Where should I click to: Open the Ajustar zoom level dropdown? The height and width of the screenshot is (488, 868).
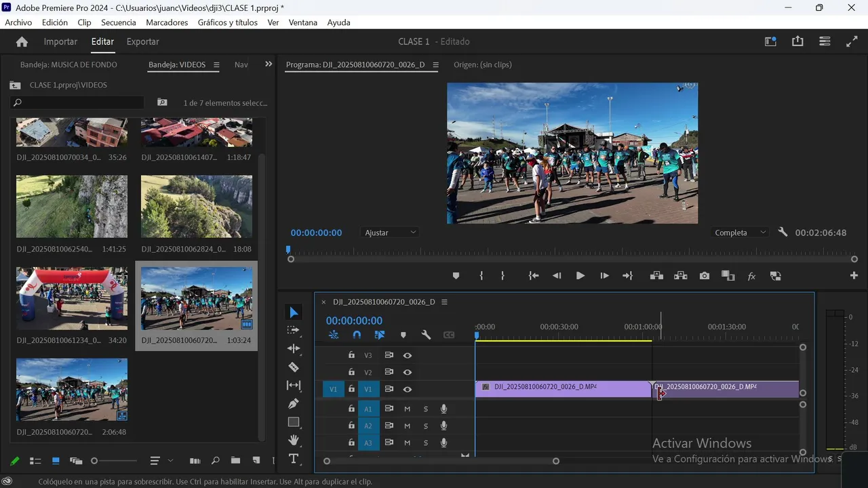[x=391, y=232]
